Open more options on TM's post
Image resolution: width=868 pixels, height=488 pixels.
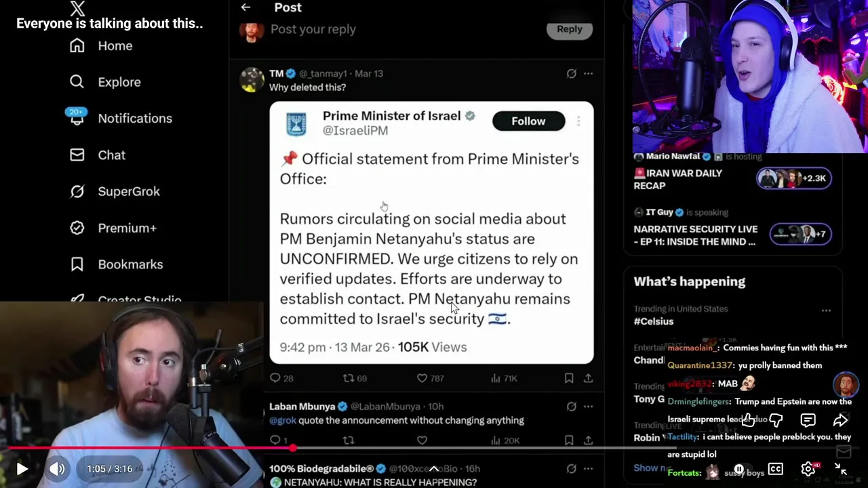tap(588, 73)
